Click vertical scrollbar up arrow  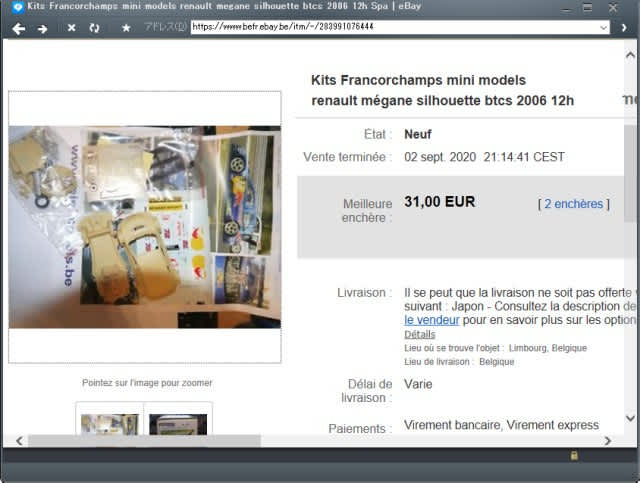630,55
